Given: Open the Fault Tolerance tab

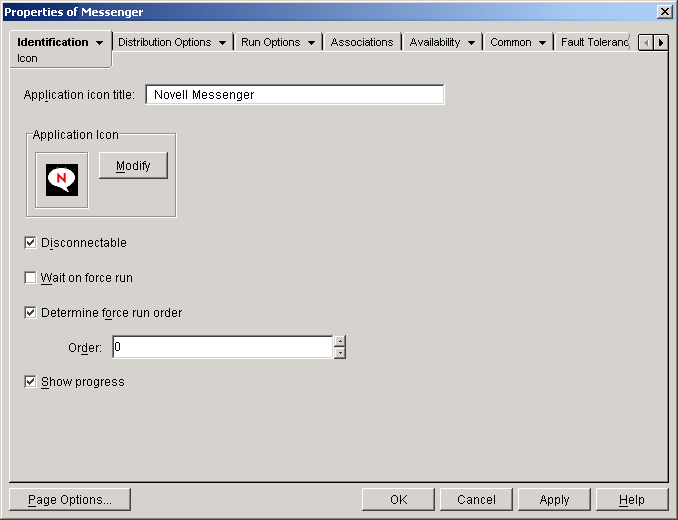Looking at the screenshot, I should [593, 42].
